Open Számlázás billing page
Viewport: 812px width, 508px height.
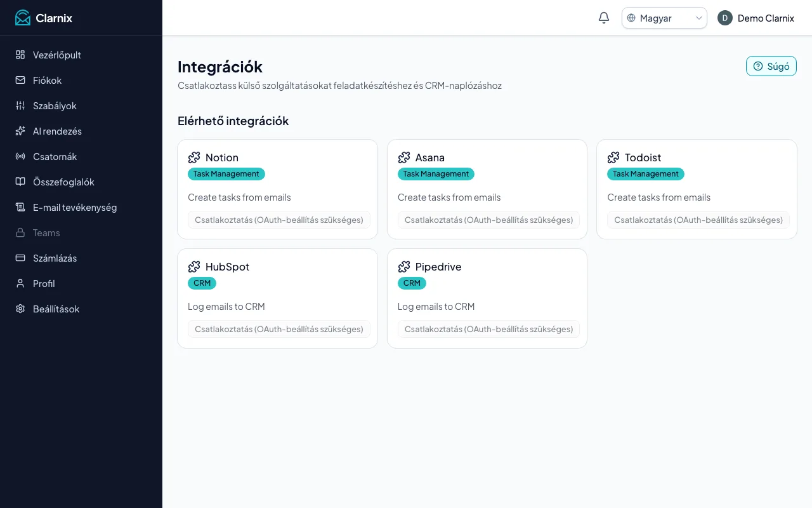[81, 258]
